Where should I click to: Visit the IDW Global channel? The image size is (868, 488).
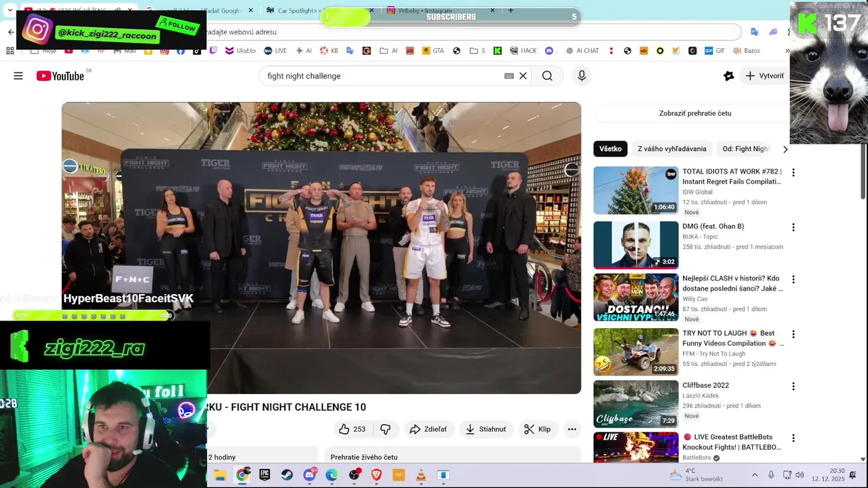click(x=697, y=192)
